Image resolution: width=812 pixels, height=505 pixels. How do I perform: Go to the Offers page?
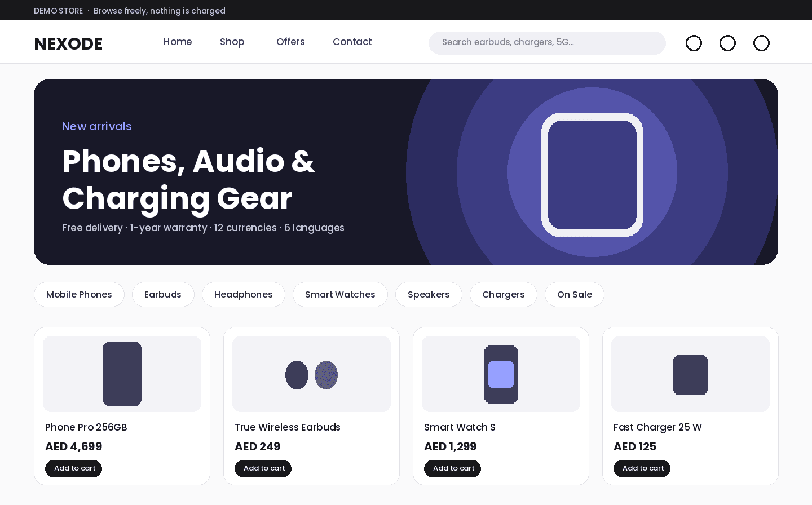coord(290,42)
